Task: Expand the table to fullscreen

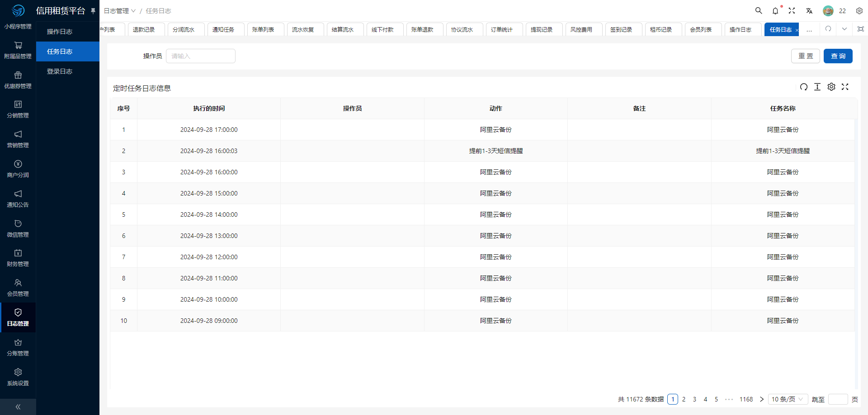Action: point(845,87)
